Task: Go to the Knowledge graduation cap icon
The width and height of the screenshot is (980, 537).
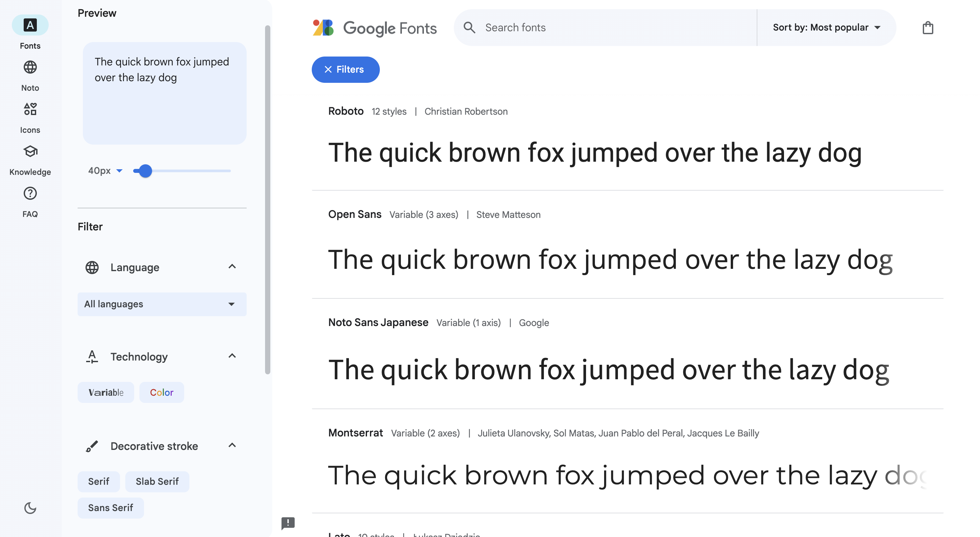Action: pyautogui.click(x=30, y=152)
